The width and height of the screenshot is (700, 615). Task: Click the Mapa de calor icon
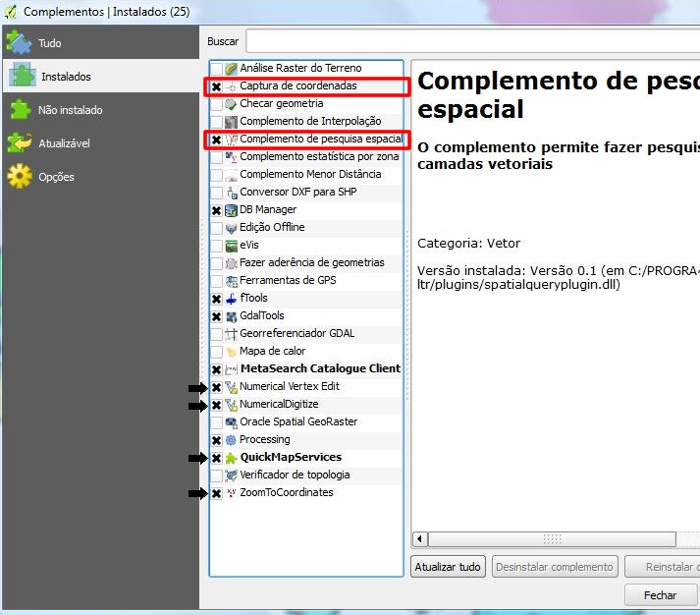click(231, 352)
